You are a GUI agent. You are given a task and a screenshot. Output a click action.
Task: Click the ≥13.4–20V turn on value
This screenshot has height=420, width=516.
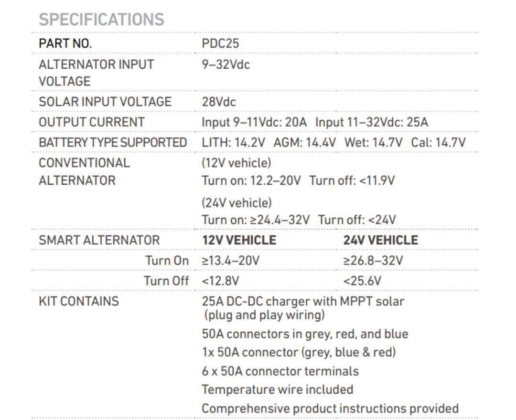tap(231, 261)
